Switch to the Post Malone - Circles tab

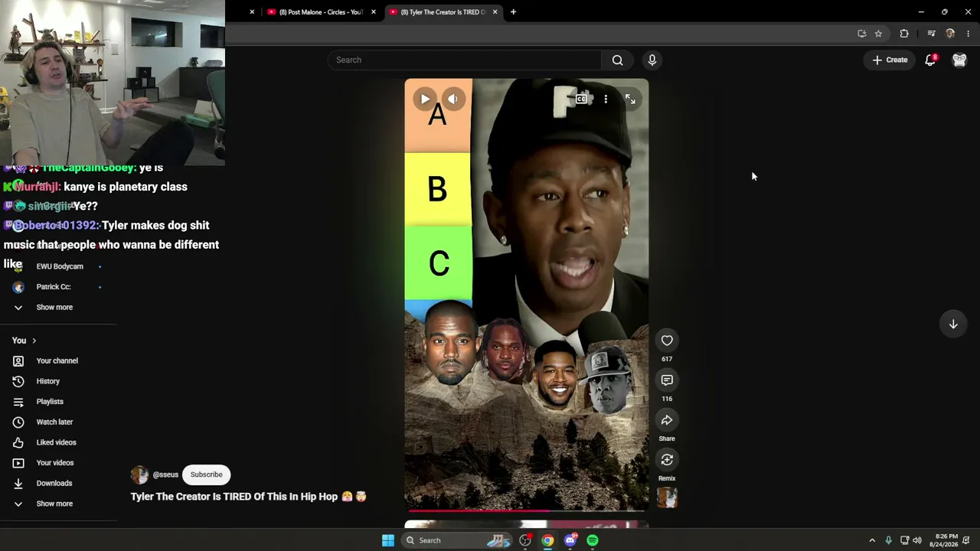click(320, 12)
